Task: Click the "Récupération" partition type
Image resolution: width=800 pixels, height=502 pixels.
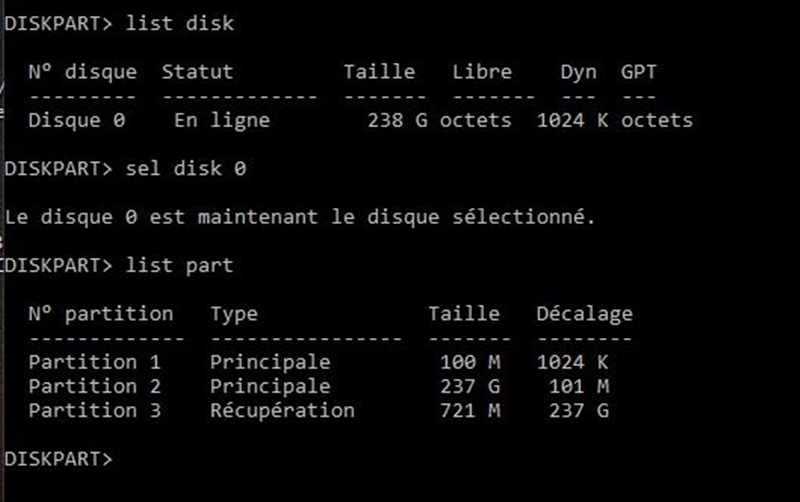Action: click(282, 410)
